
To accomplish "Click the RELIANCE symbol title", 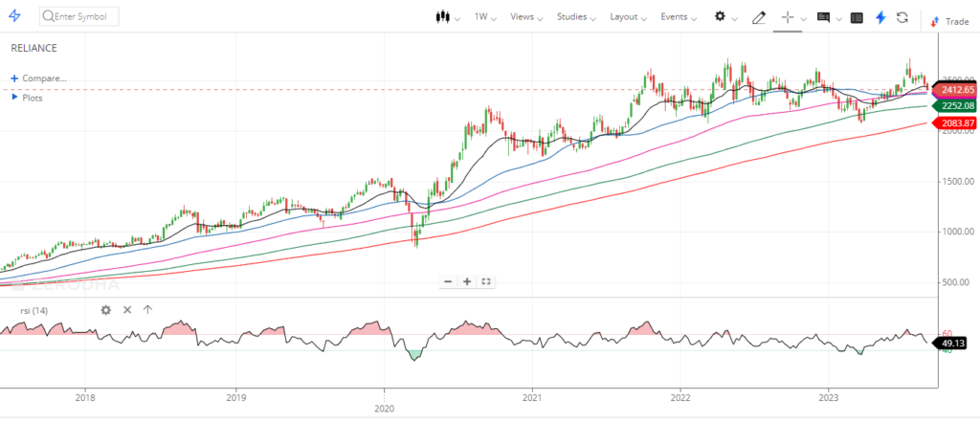I will click(33, 48).
